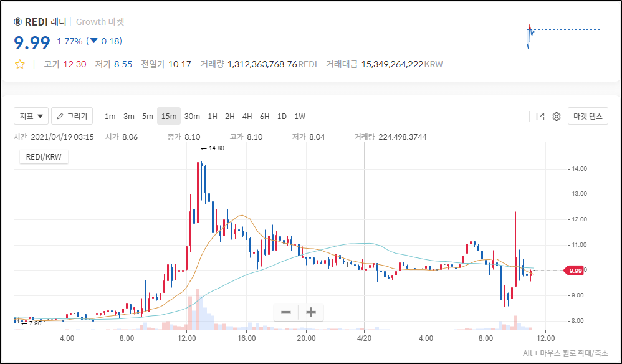Image resolution: width=622 pixels, height=364 pixels.
Task: Open the 지표 indicators dropdown
Action: point(31,116)
